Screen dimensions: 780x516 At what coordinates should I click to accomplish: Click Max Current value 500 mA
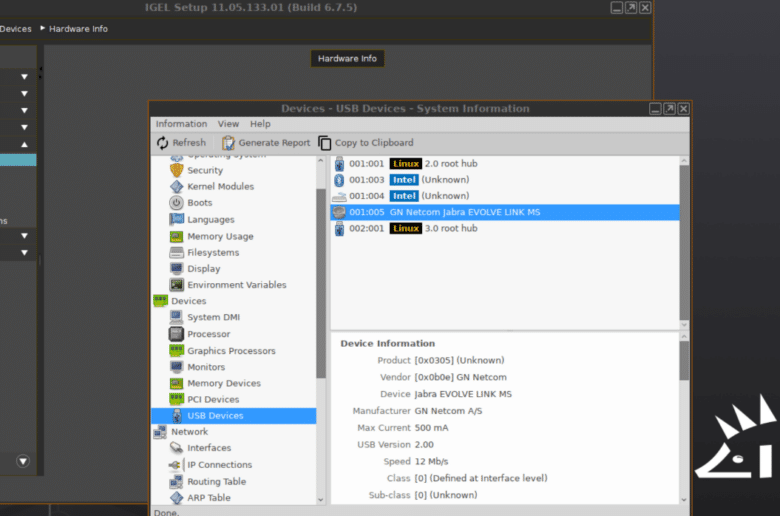point(431,428)
